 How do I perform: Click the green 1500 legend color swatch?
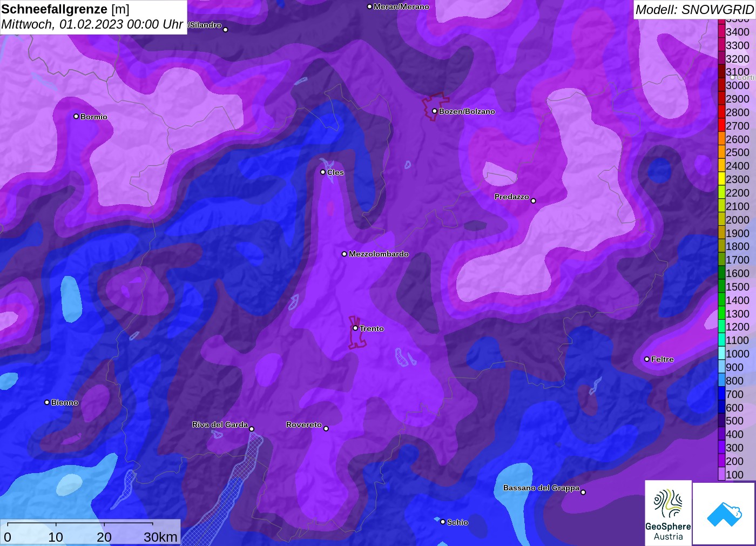pyautogui.click(x=721, y=286)
